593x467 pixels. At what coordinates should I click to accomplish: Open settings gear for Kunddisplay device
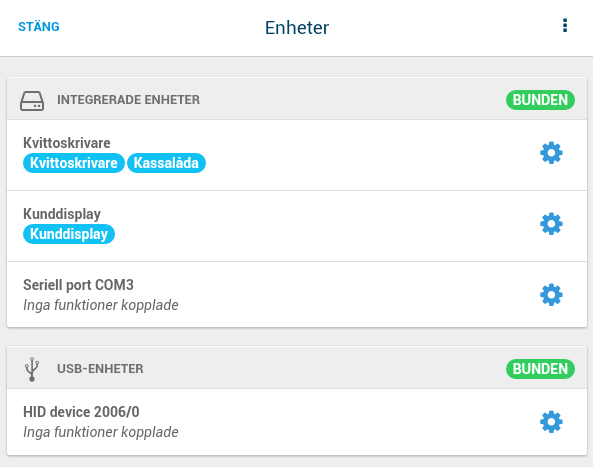551,224
